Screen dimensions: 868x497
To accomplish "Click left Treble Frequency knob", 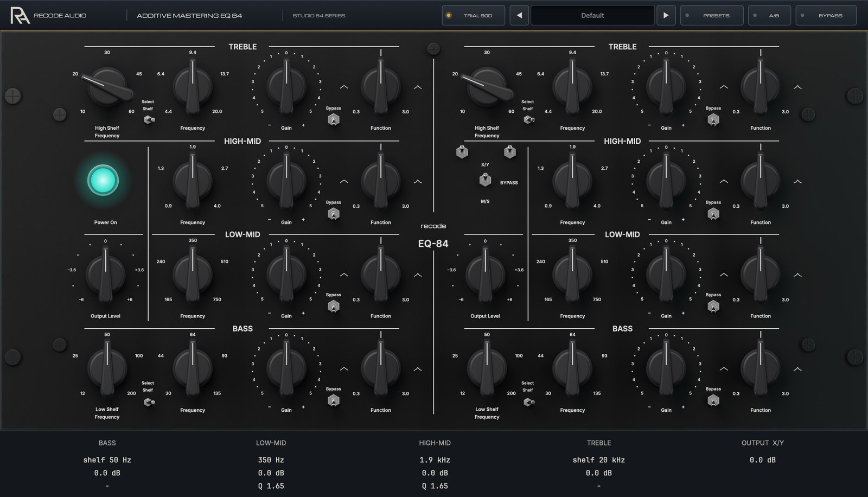I will pos(193,86).
